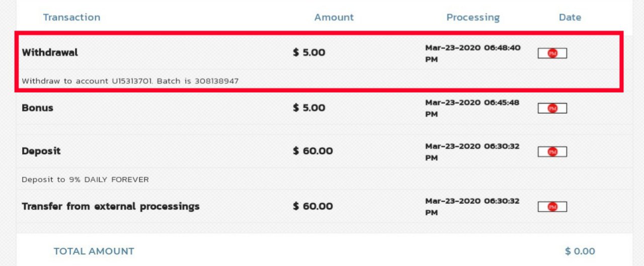
Task: Click the Perfect Money icon in Deposit row
Action: click(x=552, y=151)
